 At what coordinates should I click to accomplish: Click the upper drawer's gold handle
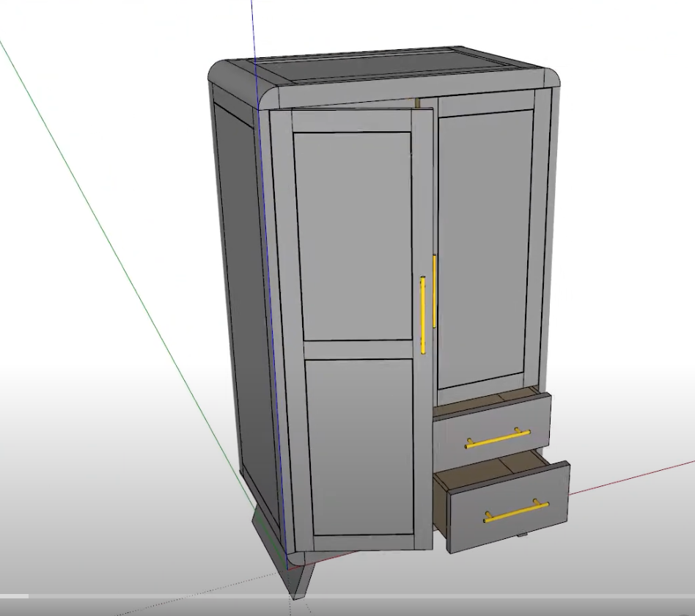(497, 439)
